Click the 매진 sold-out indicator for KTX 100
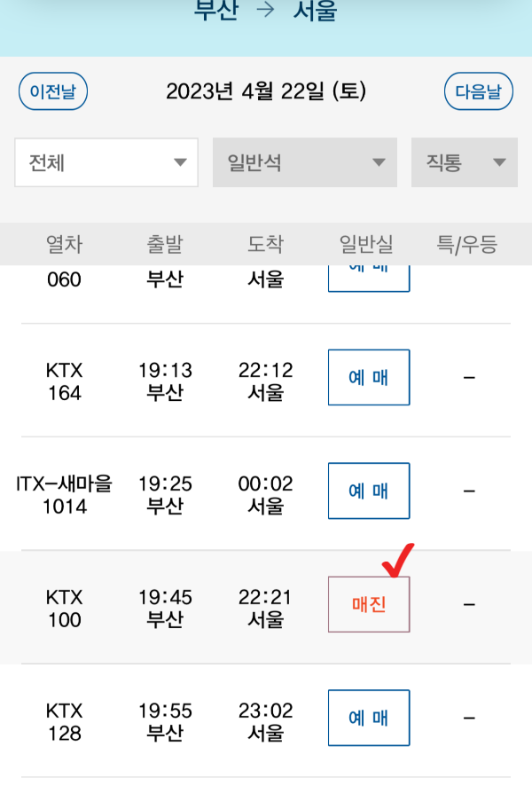Image resolution: width=532 pixels, height=786 pixels. [x=368, y=604]
